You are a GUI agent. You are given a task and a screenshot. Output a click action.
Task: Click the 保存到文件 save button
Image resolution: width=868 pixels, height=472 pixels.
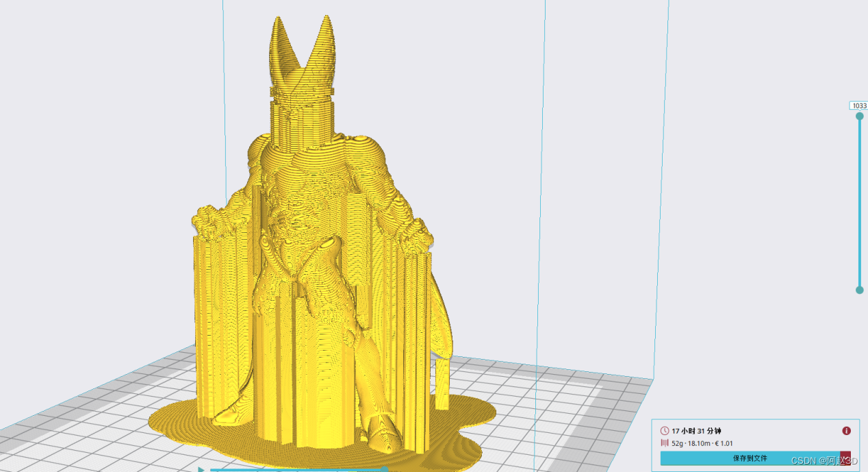750,458
